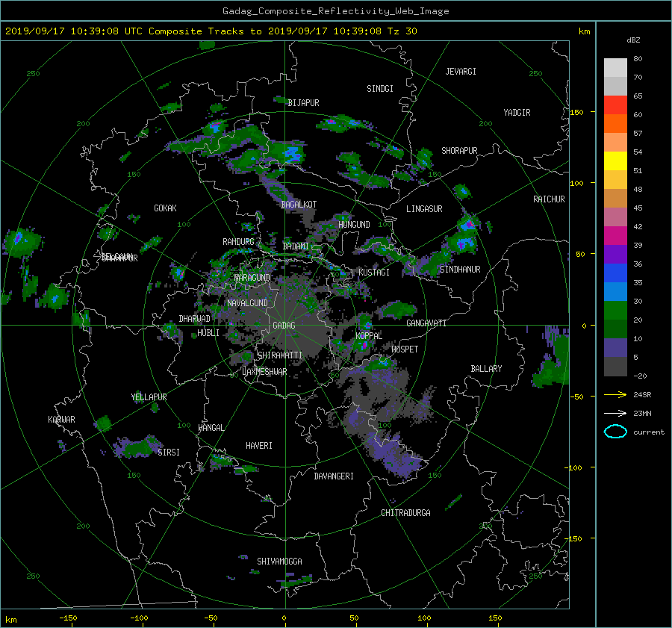This screenshot has height=628, width=672.
Task: Click the SINDGI city label
Action: (x=380, y=89)
